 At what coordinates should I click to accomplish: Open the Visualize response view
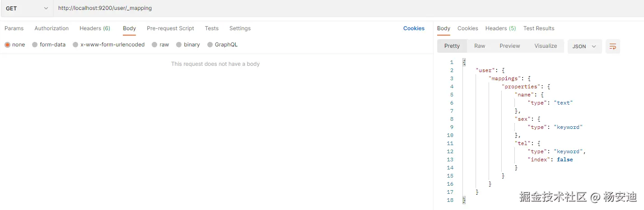click(x=546, y=46)
